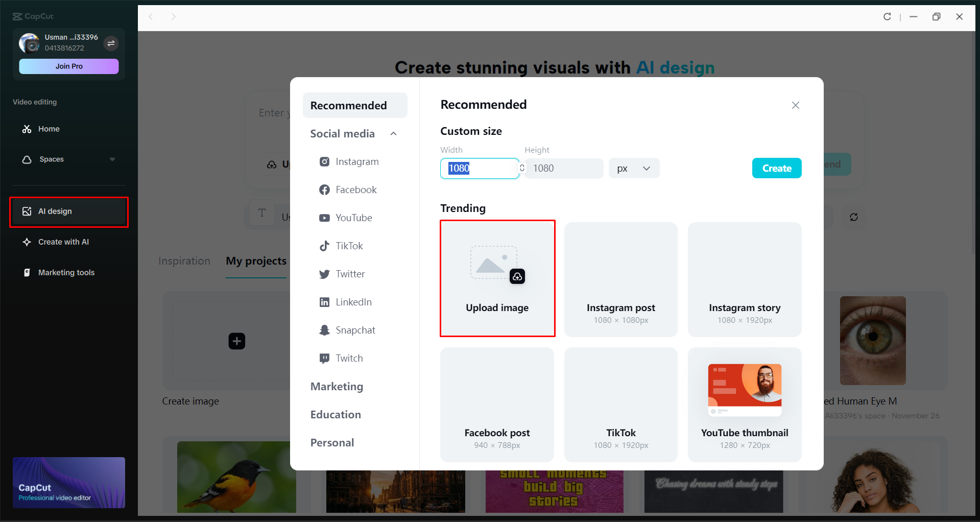The width and height of the screenshot is (980, 522).
Task: Click the forward navigation arrow
Action: pos(174,17)
